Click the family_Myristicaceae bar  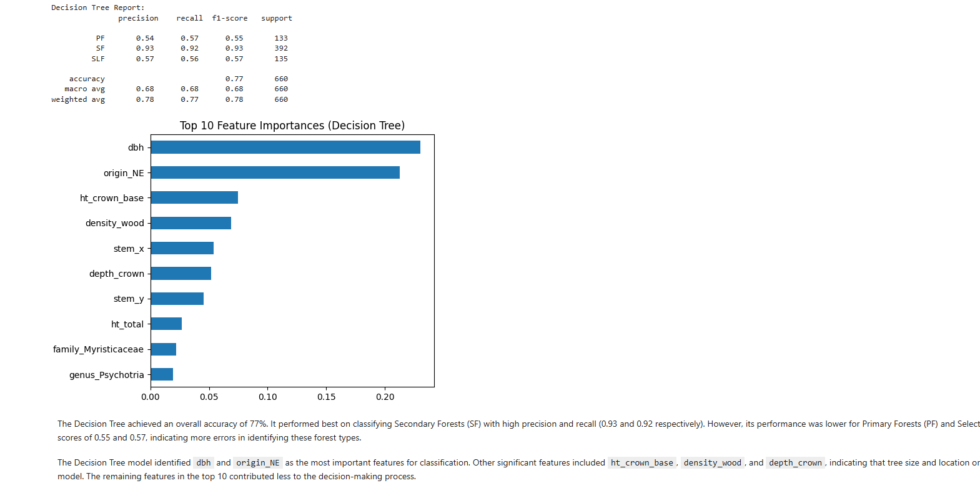click(x=163, y=349)
